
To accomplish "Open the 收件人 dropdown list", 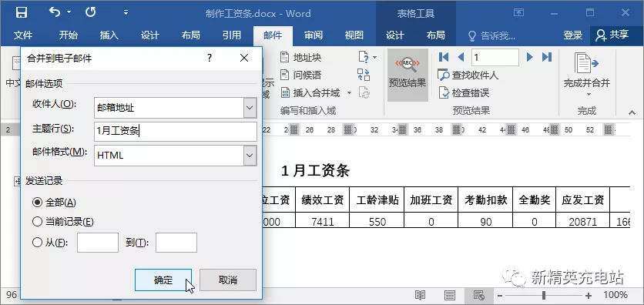I will pyautogui.click(x=250, y=108).
